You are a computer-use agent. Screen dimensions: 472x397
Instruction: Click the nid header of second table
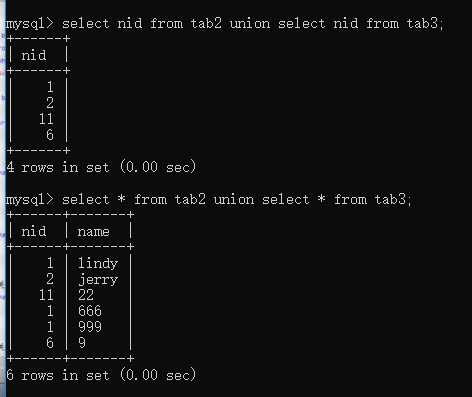point(34,231)
